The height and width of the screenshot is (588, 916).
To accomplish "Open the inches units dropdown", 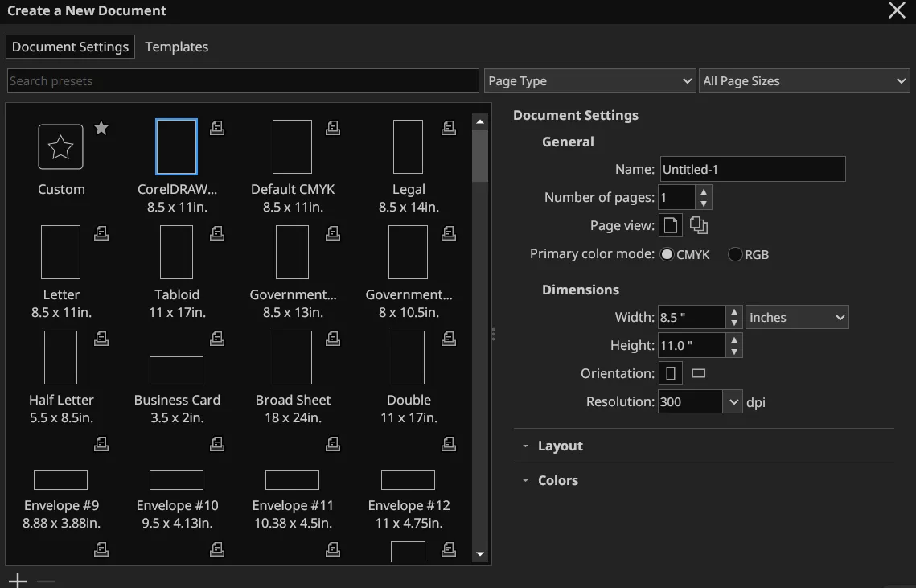I will 797,317.
